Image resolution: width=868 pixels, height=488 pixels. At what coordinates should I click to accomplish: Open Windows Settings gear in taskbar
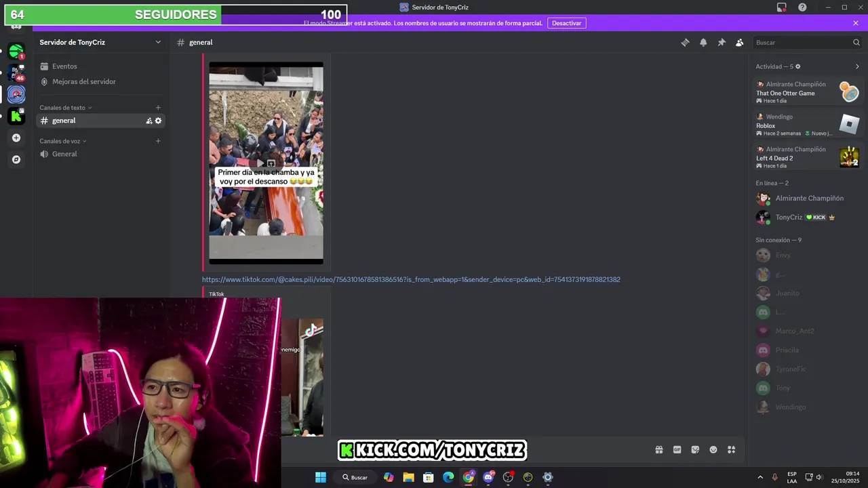tap(548, 477)
